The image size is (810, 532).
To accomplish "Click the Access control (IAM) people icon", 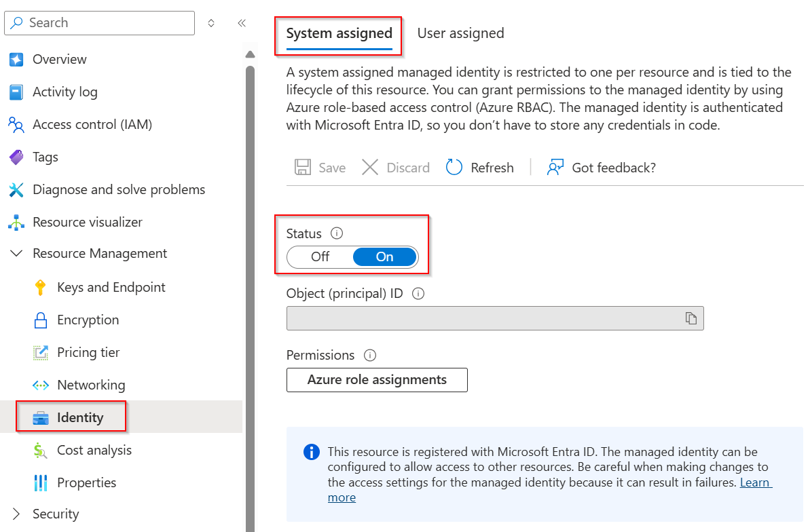I will point(16,125).
